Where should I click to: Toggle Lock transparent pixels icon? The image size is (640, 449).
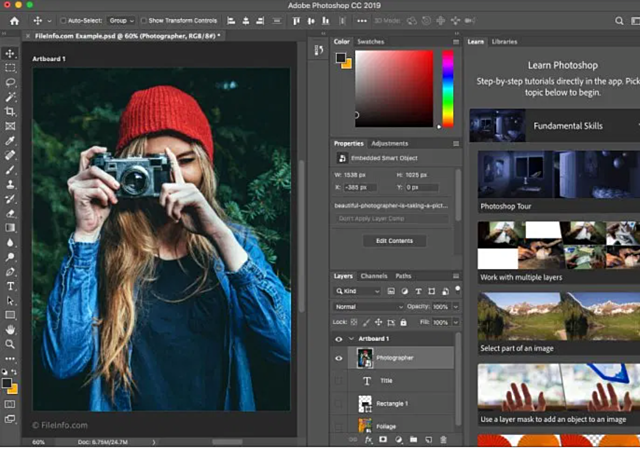pyautogui.click(x=354, y=322)
